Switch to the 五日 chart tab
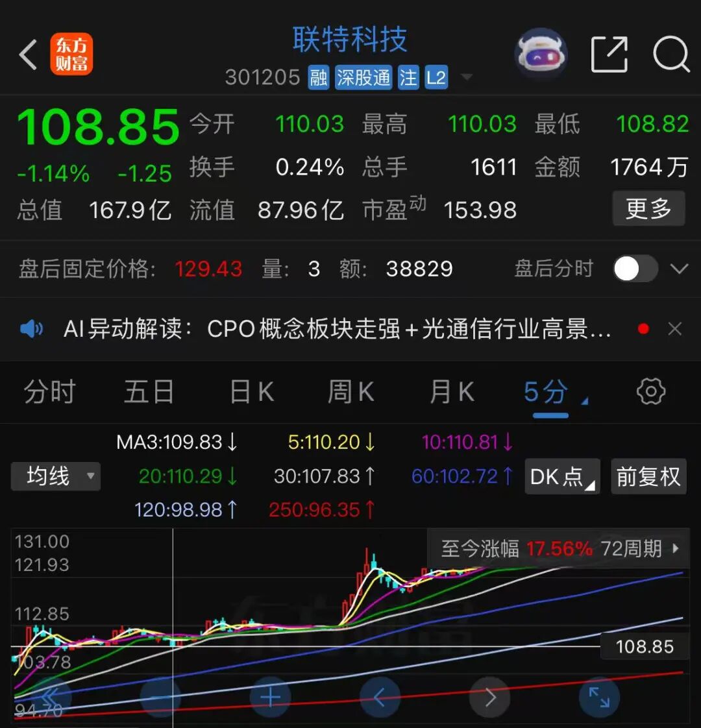 (149, 392)
